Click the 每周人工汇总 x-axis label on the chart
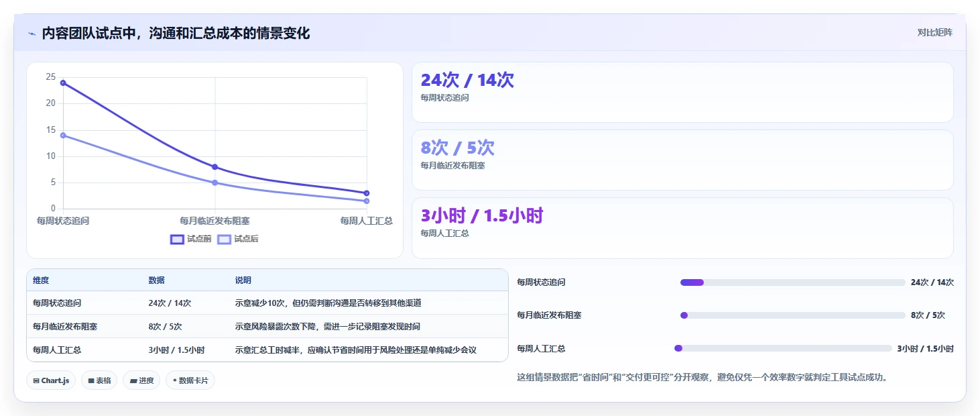The height and width of the screenshot is (416, 980). [366, 221]
